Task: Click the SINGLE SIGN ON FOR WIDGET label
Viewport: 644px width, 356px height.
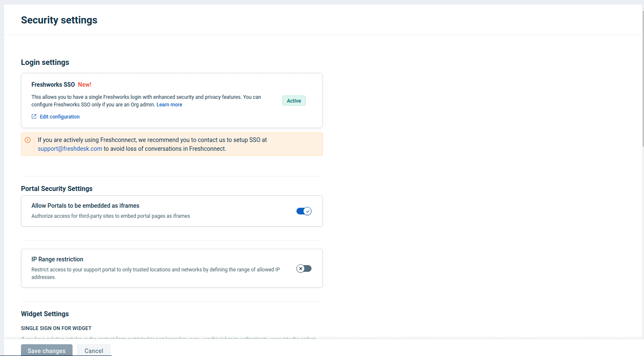Action: coord(56,328)
